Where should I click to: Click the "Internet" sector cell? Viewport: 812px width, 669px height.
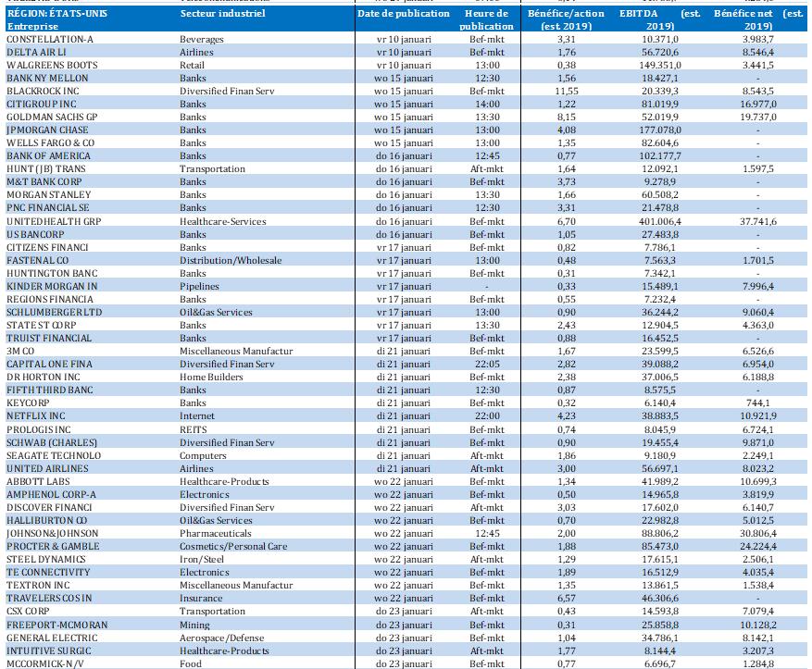[x=197, y=415]
